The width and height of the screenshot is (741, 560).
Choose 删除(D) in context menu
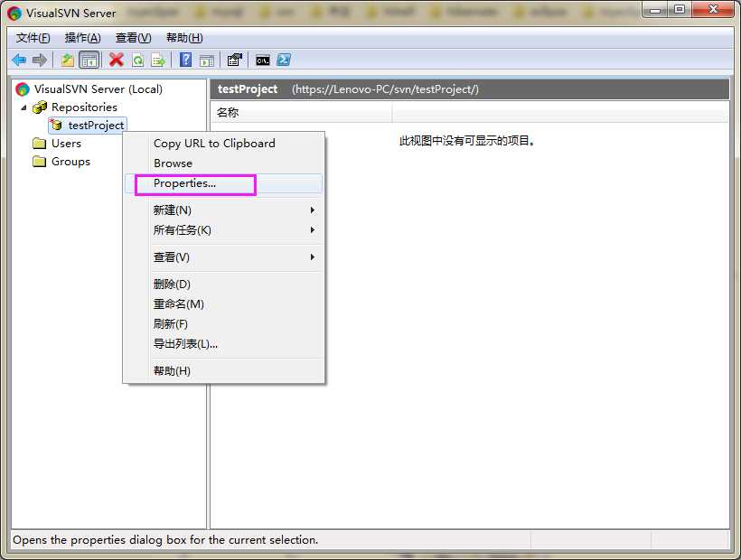223,284
